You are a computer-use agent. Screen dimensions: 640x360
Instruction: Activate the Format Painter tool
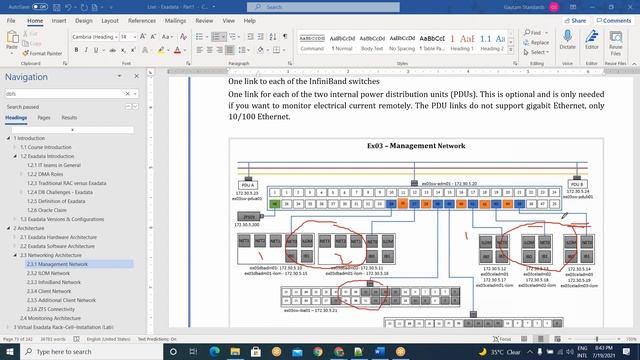point(42,53)
